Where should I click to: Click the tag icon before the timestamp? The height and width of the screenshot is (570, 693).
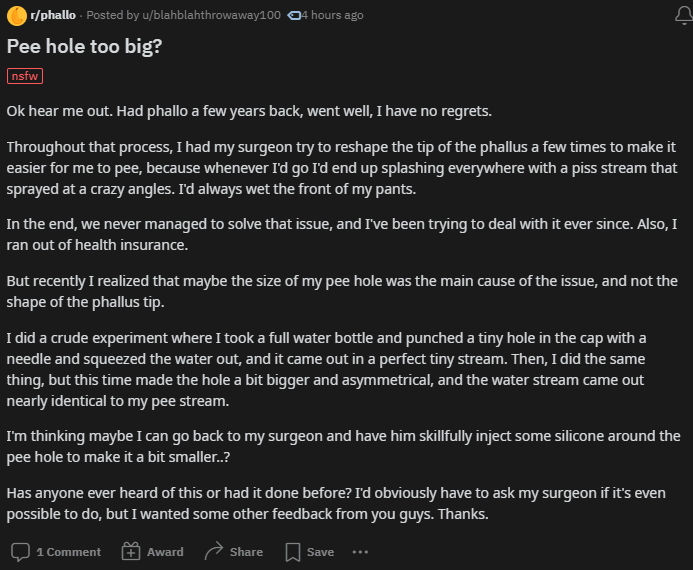point(294,15)
